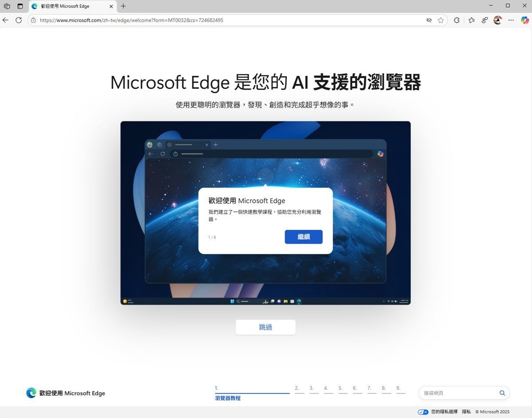The width and height of the screenshot is (532, 418).
Task: Jump to step 6 in progress bar
Action: tap(357, 389)
